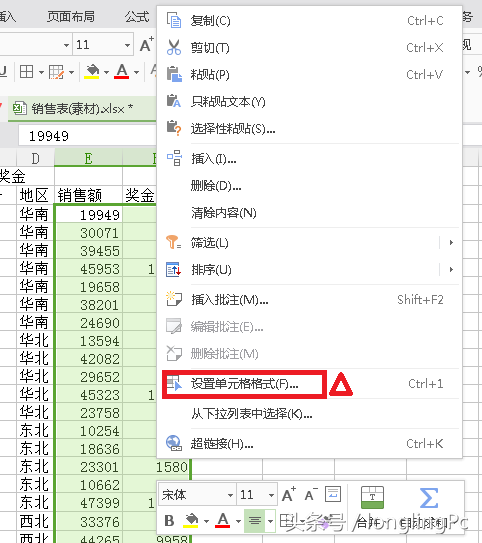Choose Hyperlink (超链接) entry

coord(310,444)
